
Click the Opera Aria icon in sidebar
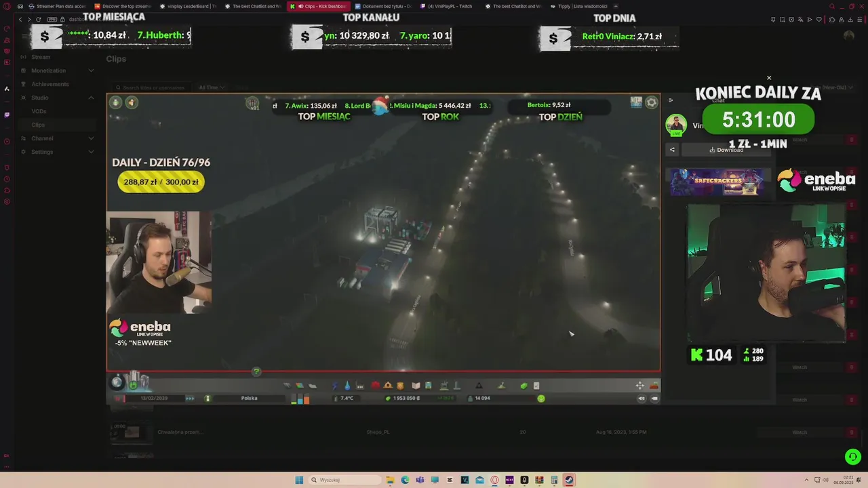[x=7, y=89]
